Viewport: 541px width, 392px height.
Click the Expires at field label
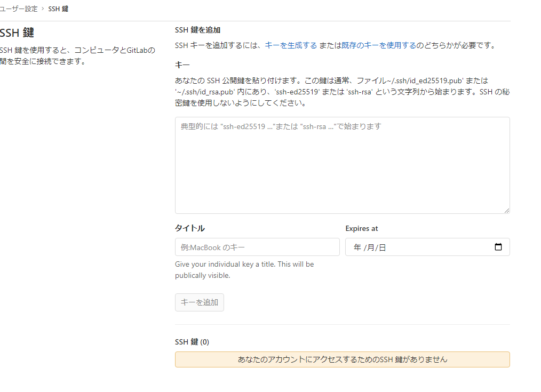361,228
